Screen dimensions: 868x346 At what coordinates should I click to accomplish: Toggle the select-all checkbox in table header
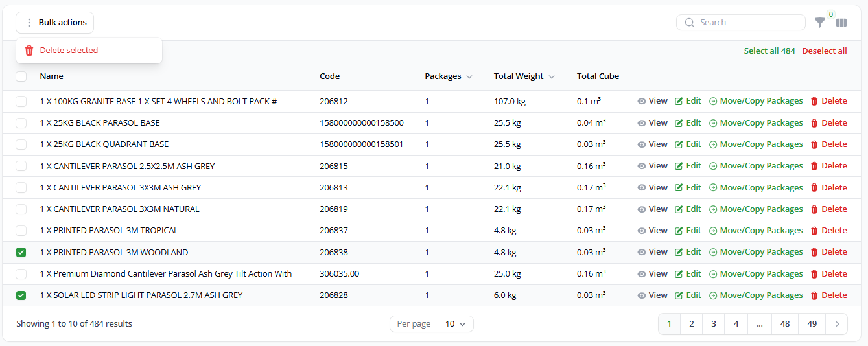pyautogui.click(x=21, y=76)
